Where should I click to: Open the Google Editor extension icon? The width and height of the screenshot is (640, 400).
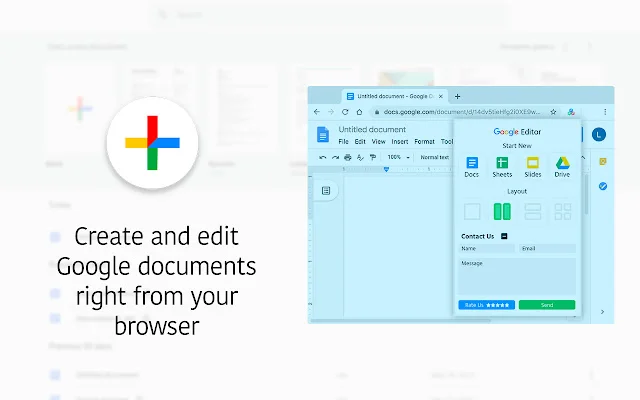pos(571,112)
